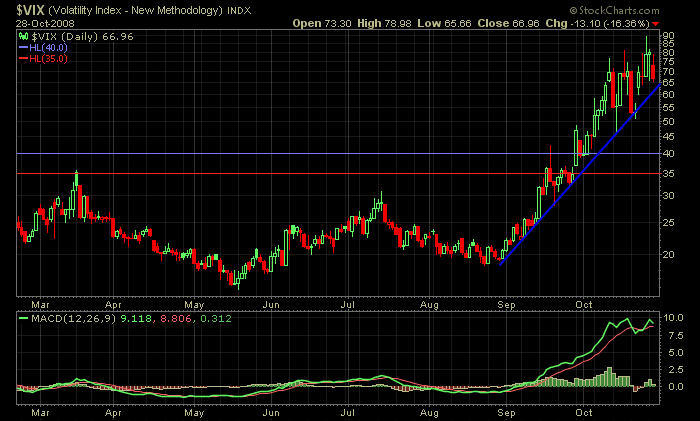Click Mar on the bottom MACD date axis
This screenshot has height=421, width=700.
click(x=40, y=413)
